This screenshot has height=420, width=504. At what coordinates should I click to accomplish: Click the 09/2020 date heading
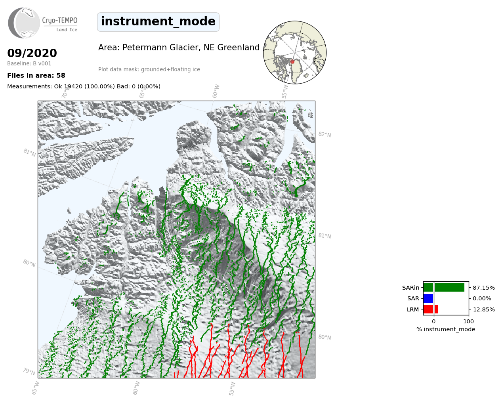pos(32,53)
